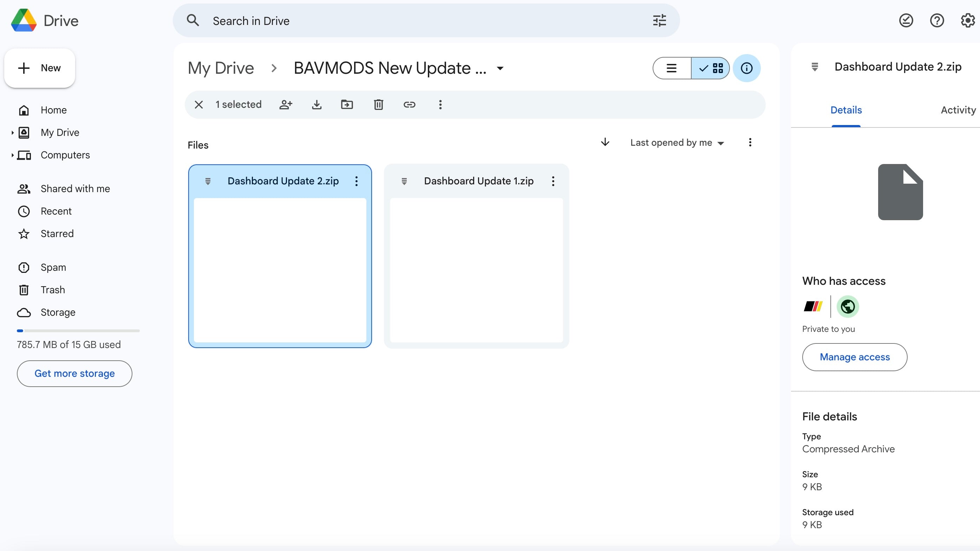Switch to the Activity tab

click(x=958, y=110)
